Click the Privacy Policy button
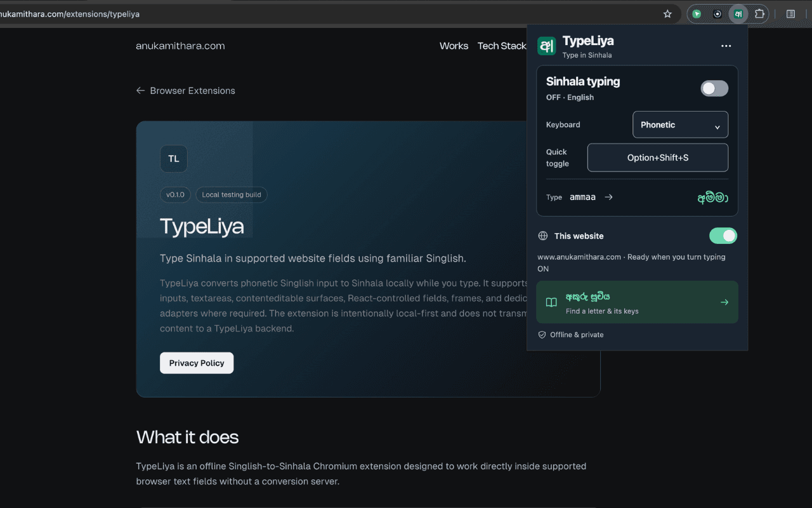Viewport: 812px width, 508px height. (197, 363)
